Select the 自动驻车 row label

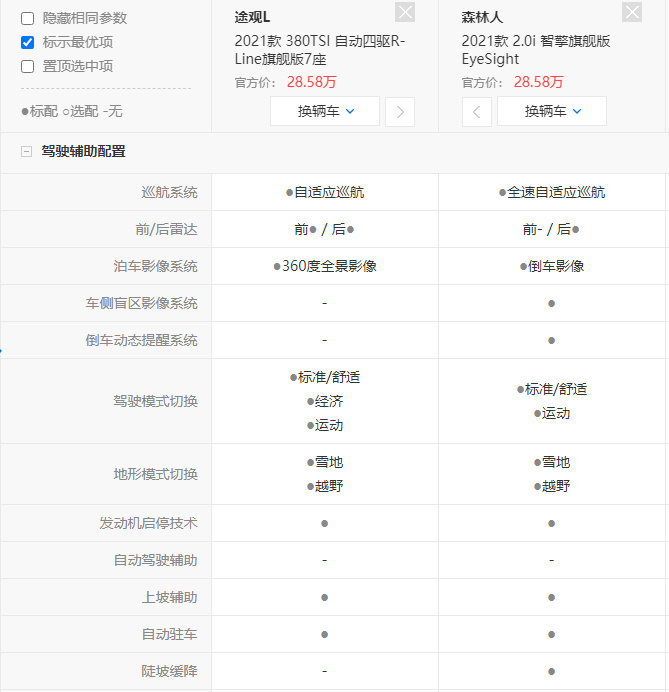169,635
